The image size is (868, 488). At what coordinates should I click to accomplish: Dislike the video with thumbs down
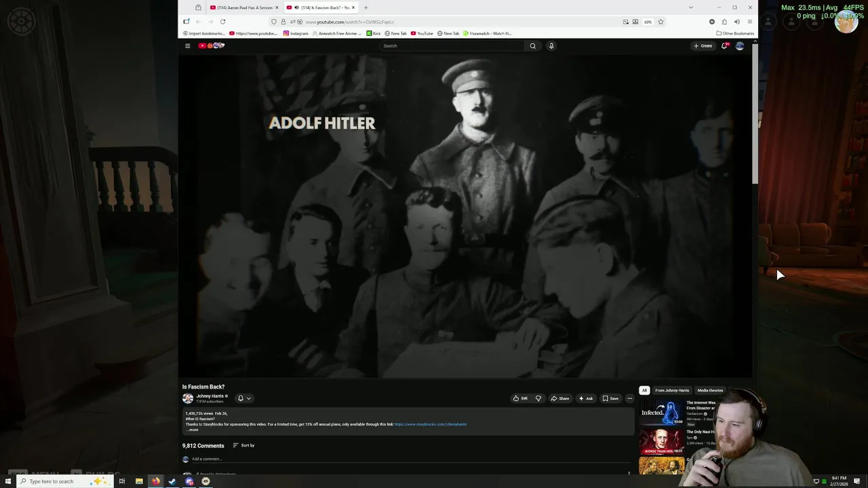point(538,399)
